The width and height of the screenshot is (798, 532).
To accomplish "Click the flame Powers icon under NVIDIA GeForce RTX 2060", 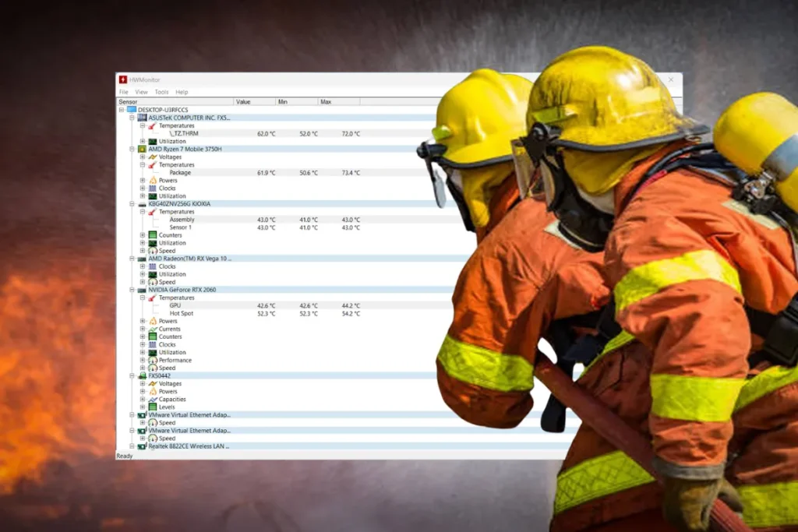I will pos(153,321).
